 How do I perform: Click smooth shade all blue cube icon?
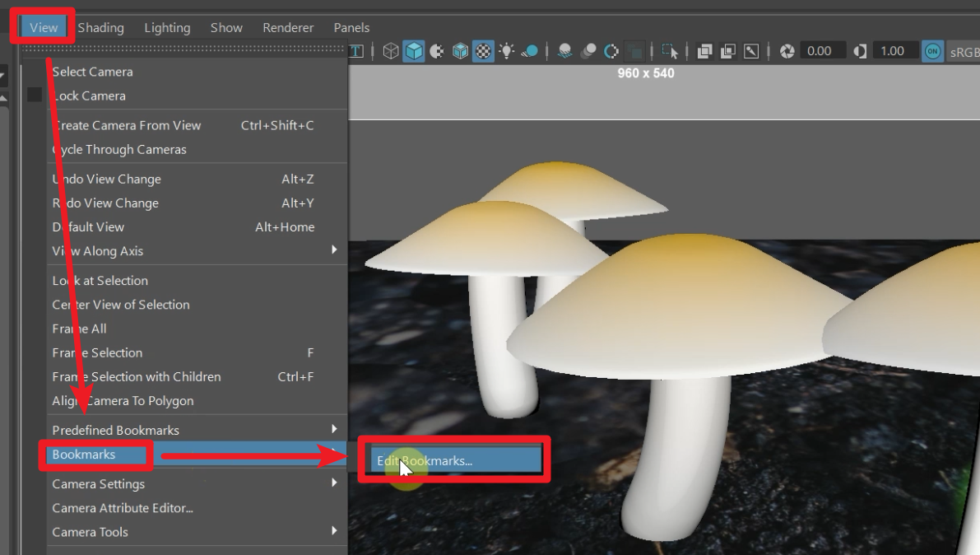point(414,51)
